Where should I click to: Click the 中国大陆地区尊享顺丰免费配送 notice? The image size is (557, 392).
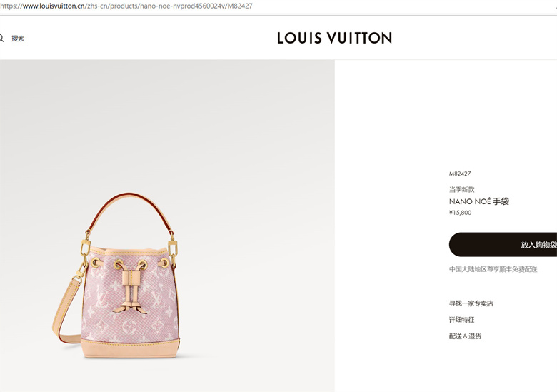493,269
